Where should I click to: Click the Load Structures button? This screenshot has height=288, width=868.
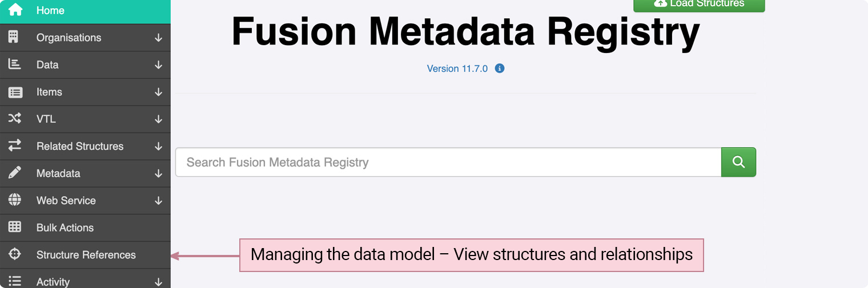pos(699,5)
